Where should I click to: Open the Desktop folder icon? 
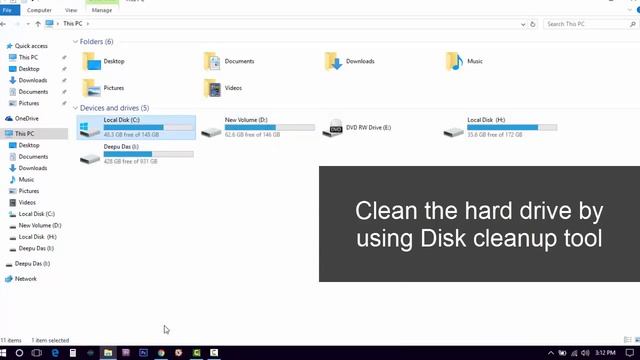[x=91, y=62]
